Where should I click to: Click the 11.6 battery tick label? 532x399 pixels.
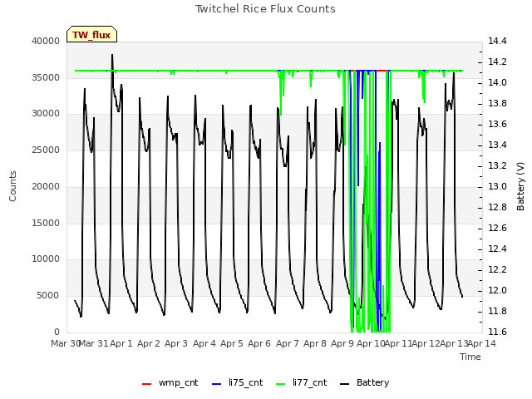point(497,332)
